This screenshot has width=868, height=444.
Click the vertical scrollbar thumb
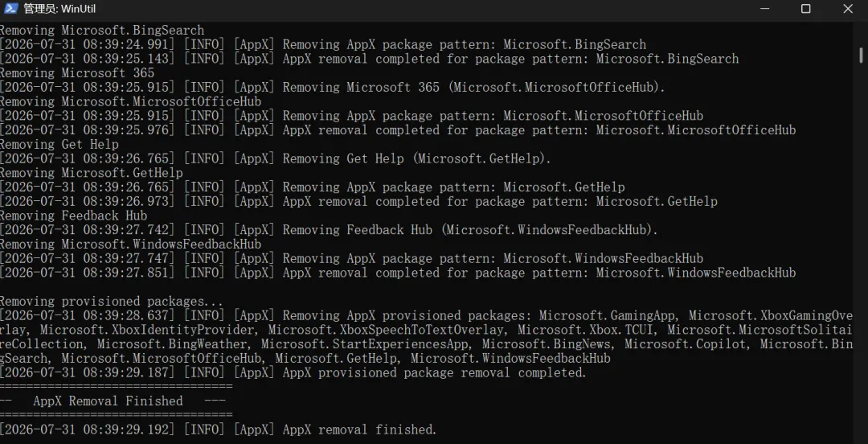[x=862, y=55]
